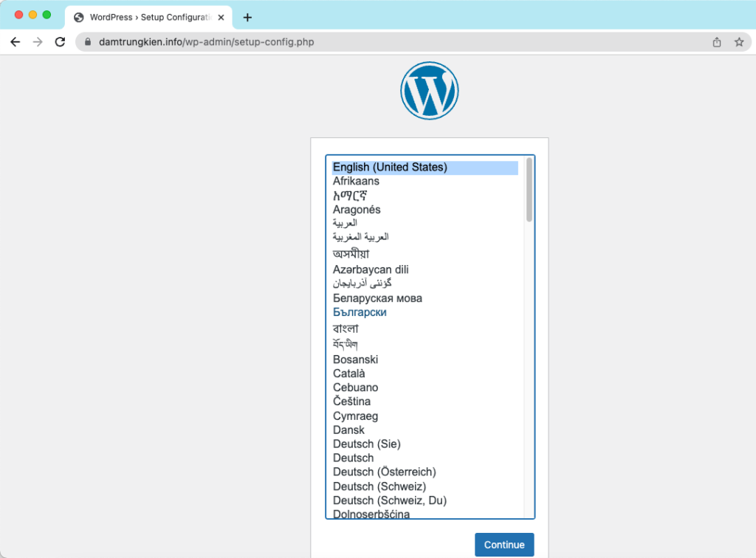Select Cymraeg language
Image resolution: width=756 pixels, height=558 pixels.
coord(425,416)
